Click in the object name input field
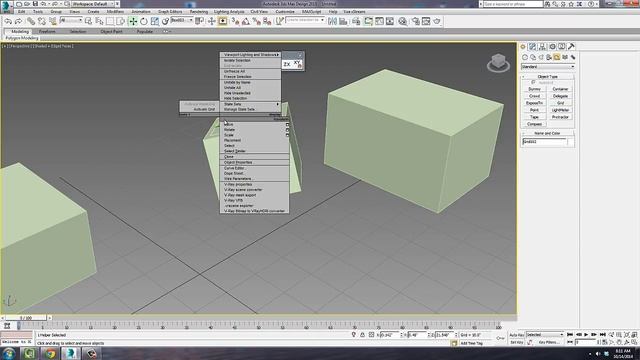The image size is (640, 360). 544,142
